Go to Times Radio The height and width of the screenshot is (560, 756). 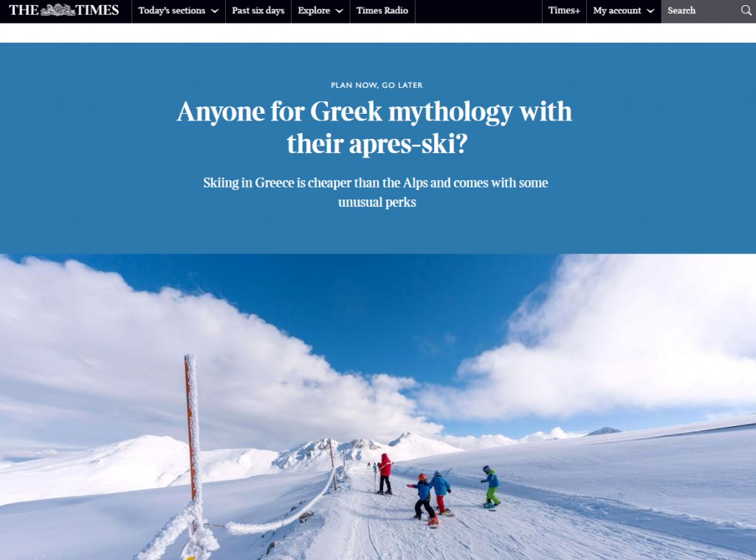coord(382,10)
